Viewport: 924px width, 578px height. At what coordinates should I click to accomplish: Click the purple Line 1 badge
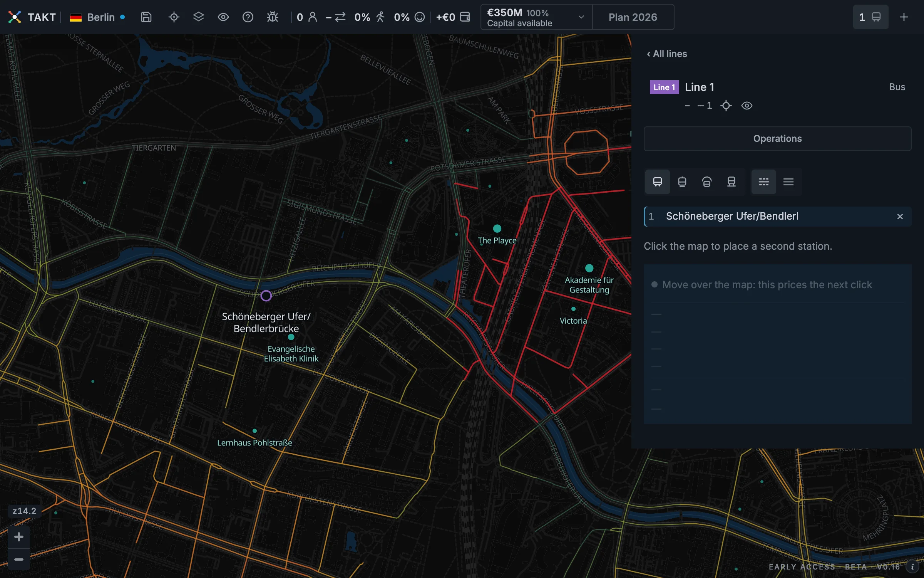[x=665, y=87]
